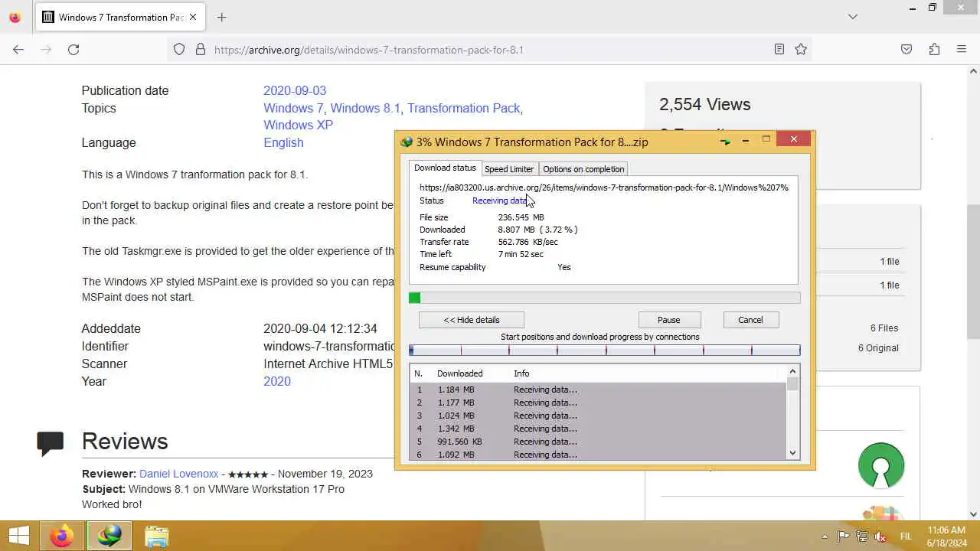Open Firefox from the taskbar
The image size is (980, 551).
pyautogui.click(x=62, y=536)
